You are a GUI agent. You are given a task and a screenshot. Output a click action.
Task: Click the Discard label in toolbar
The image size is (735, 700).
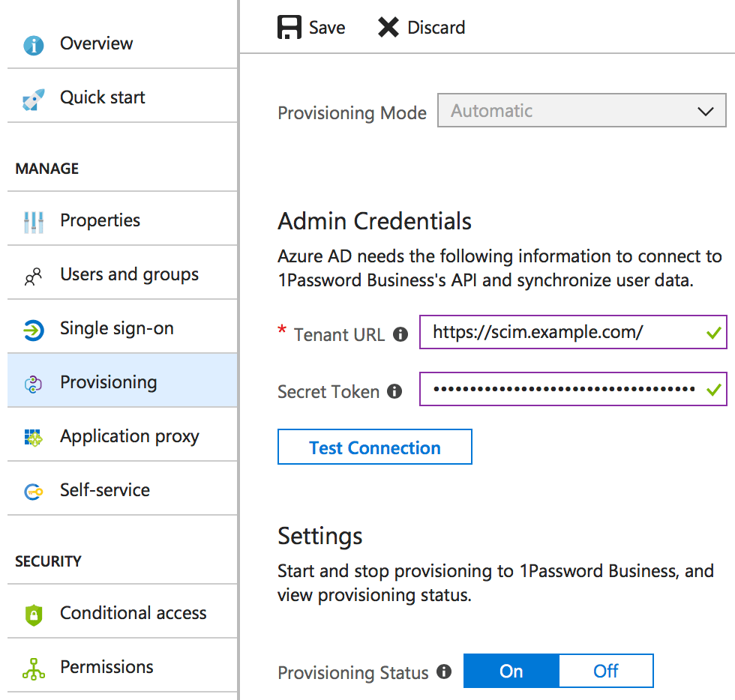[436, 28]
